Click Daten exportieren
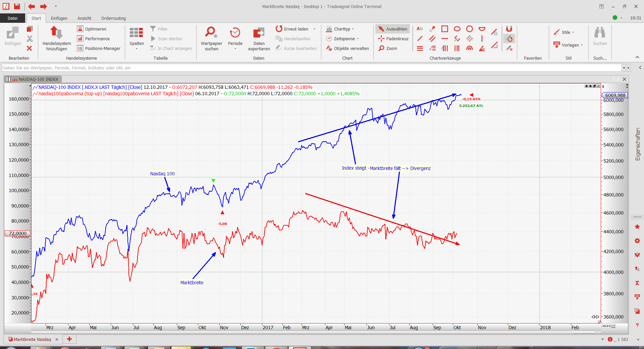 [x=259, y=38]
